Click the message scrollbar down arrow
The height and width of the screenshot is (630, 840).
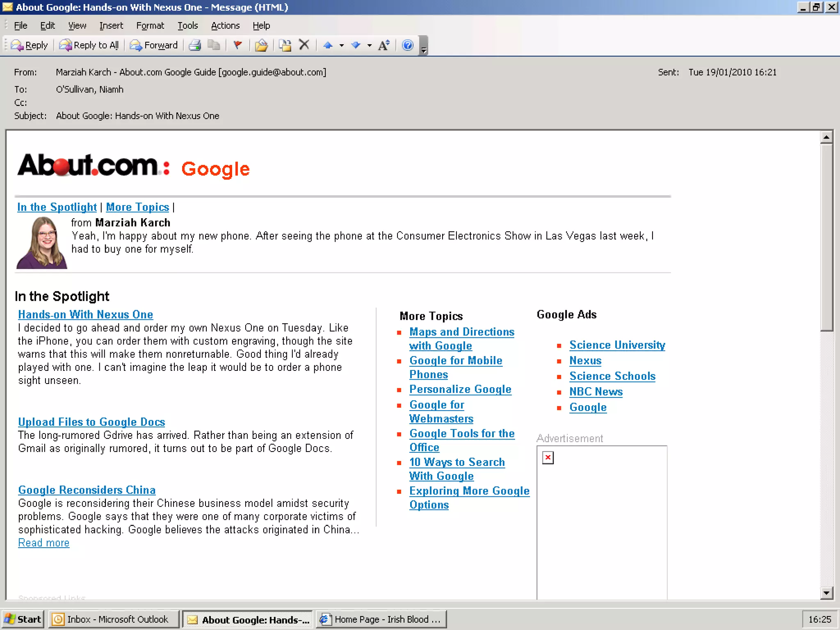(826, 593)
